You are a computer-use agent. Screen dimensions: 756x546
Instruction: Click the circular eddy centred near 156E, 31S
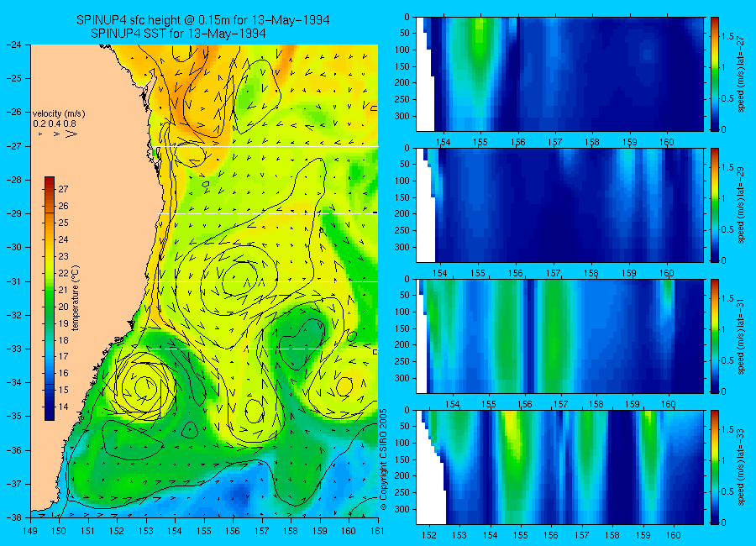(x=238, y=278)
